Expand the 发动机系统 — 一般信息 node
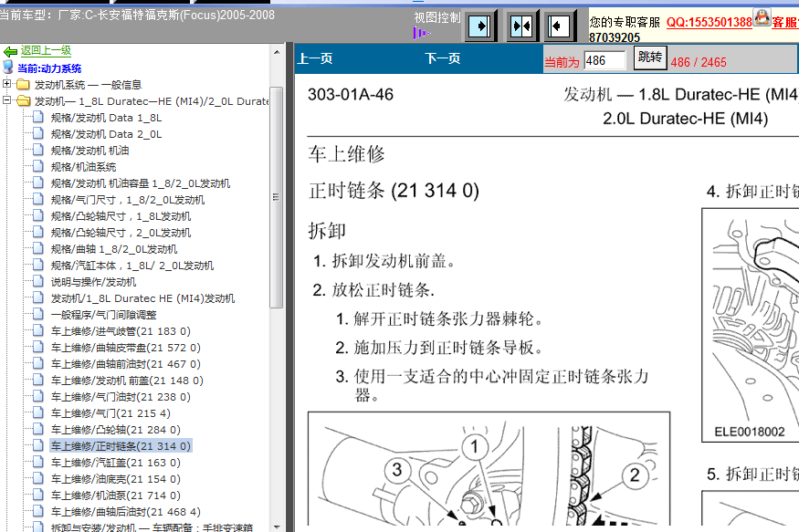Screen dimensions: 799x532 [6, 83]
